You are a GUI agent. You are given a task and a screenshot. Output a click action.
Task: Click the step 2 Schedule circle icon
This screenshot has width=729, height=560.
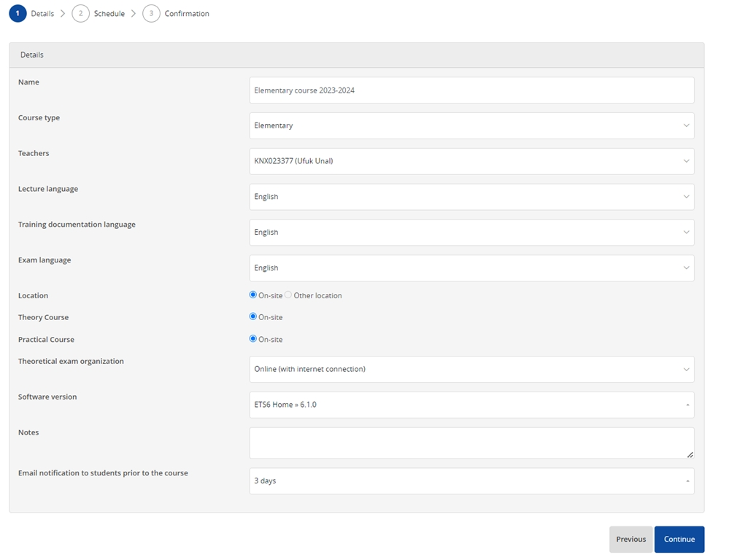[80, 13]
